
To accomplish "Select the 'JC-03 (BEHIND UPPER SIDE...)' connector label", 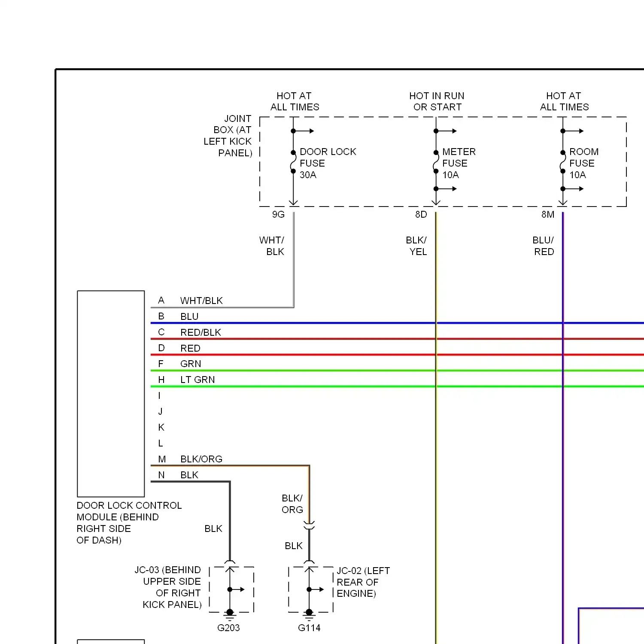I will pos(168,587).
